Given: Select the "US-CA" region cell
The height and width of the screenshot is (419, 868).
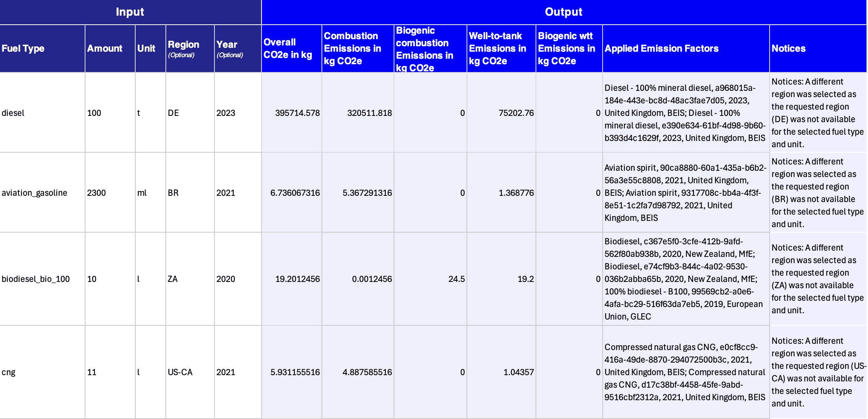Looking at the screenshot, I should (x=180, y=372).
